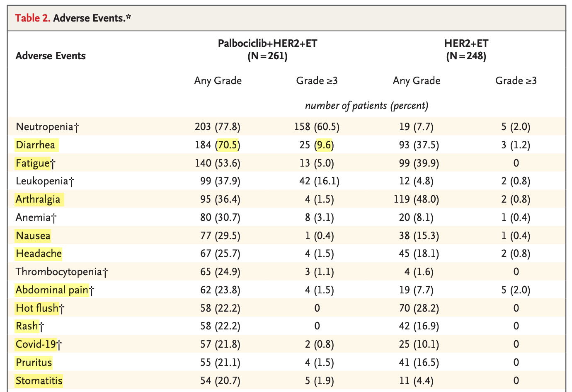Select the Diarrhea value '3 (1.2)'
This screenshot has height=392, width=572.
pos(516,145)
